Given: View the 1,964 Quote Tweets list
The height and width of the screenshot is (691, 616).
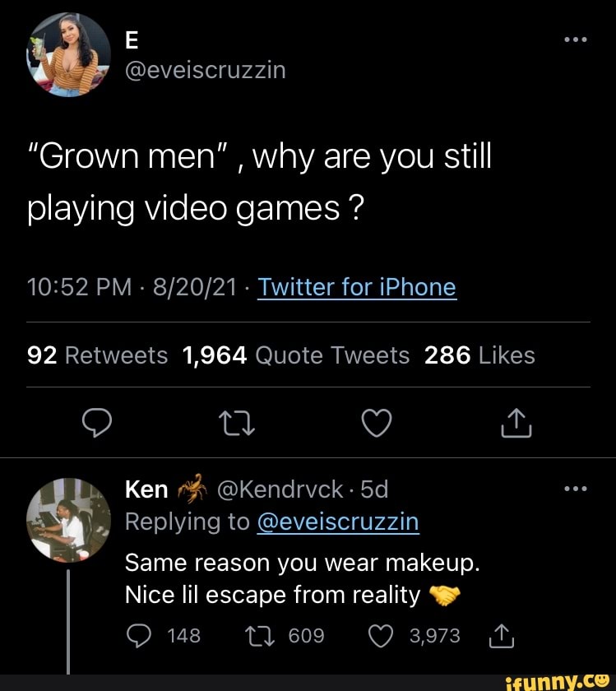Looking at the screenshot, I should tap(295, 355).
